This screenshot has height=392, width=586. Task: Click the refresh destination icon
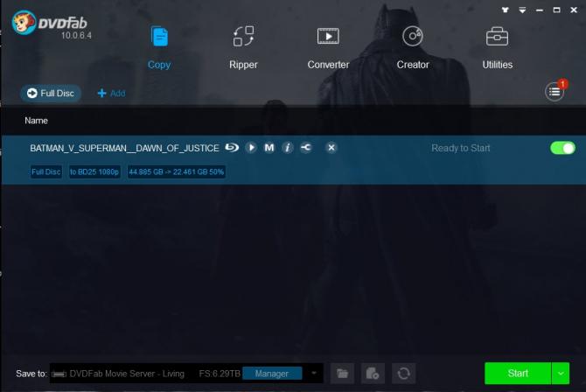[403, 374]
